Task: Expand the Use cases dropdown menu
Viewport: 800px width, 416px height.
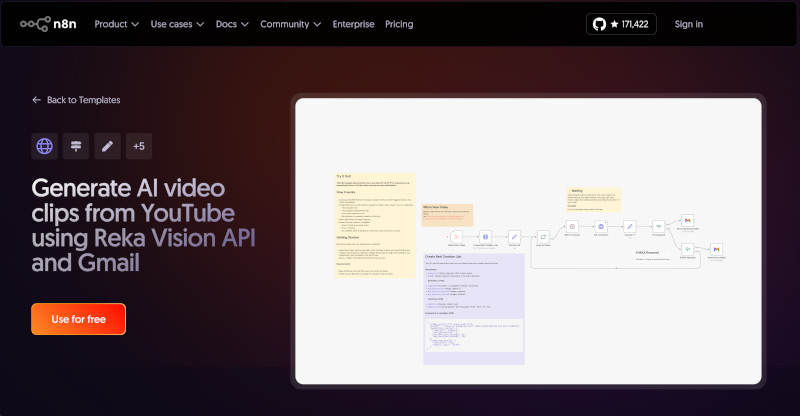Action: (x=177, y=24)
